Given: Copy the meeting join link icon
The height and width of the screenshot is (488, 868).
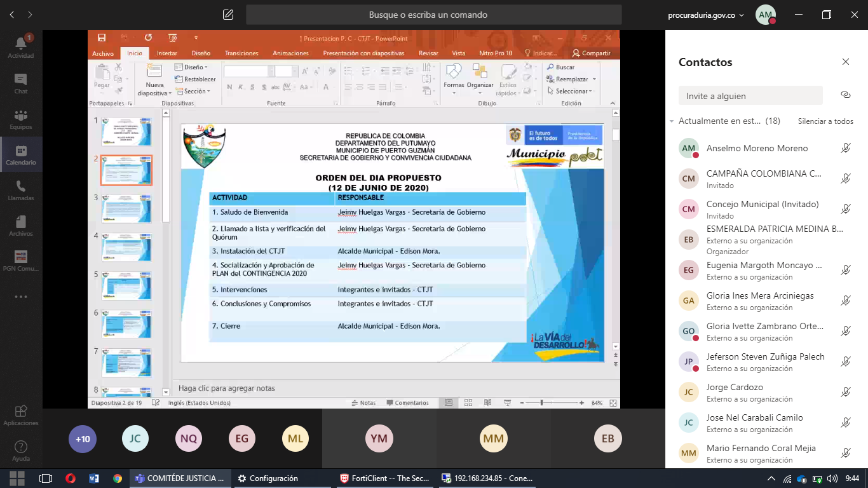Looking at the screenshot, I should tap(845, 95).
